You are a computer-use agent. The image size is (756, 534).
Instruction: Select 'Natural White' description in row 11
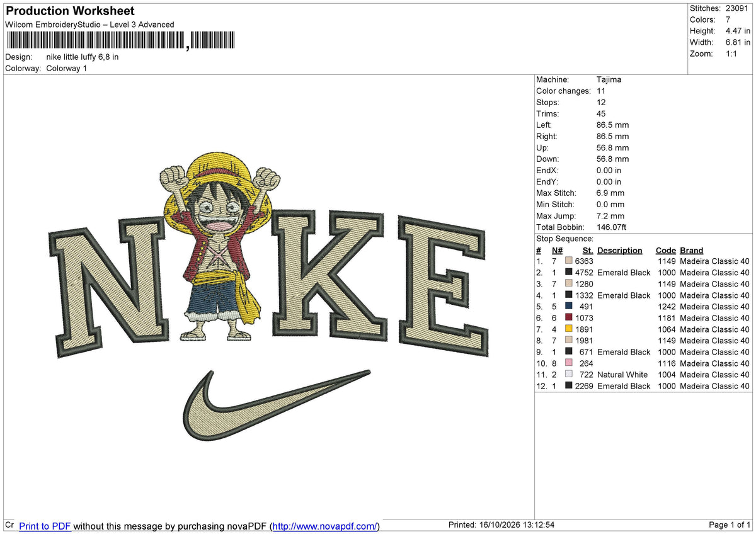click(622, 375)
